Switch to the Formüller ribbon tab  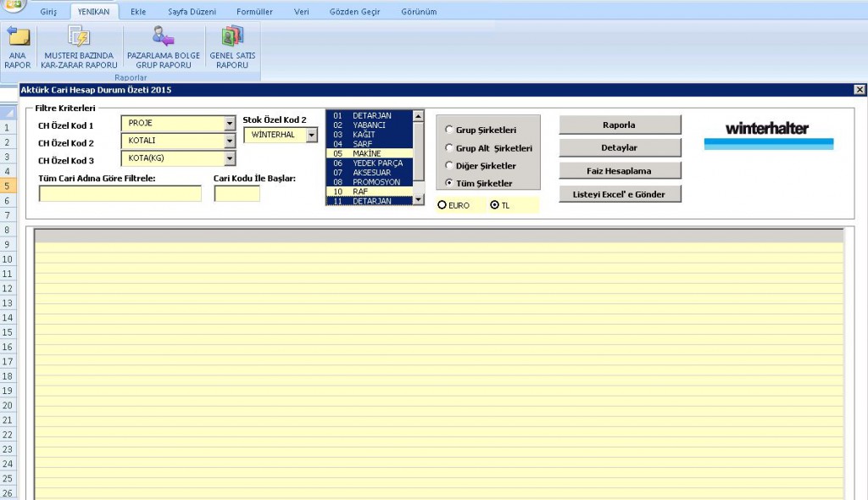[x=254, y=12]
